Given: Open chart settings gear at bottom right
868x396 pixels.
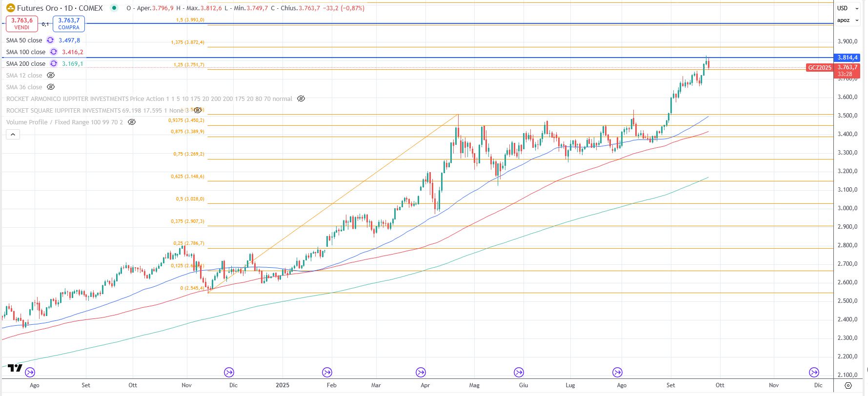Looking at the screenshot, I should (848, 385).
